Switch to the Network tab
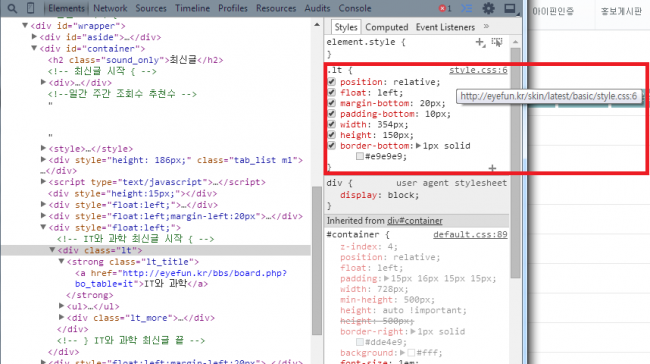This screenshot has height=364, width=650. [x=110, y=8]
